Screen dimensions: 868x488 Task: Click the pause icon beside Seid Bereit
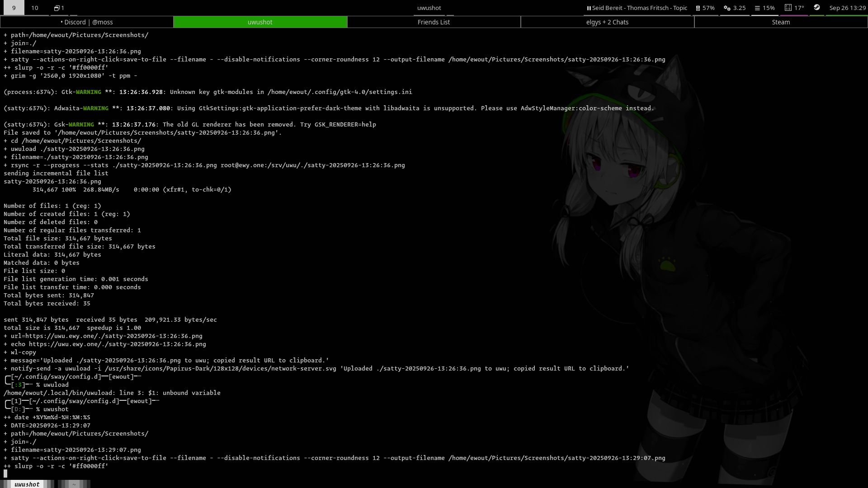[589, 8]
